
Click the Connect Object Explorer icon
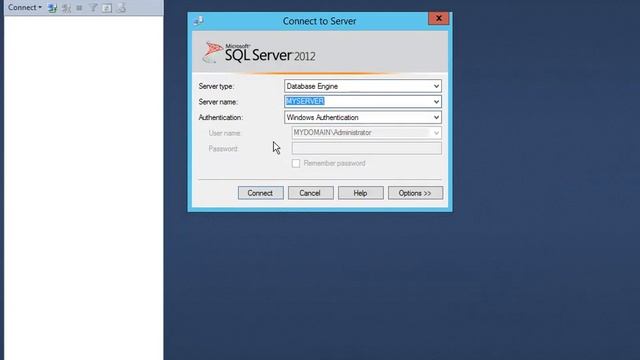pos(52,8)
